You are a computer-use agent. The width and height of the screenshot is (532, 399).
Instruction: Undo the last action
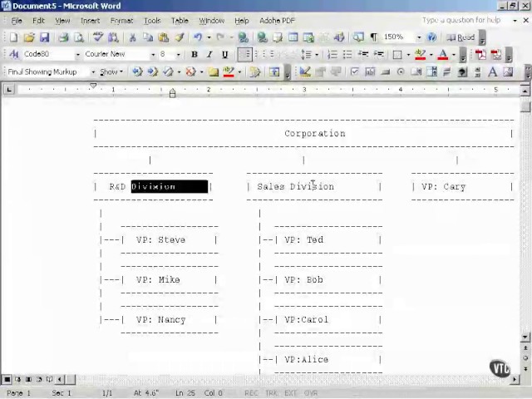(198, 37)
